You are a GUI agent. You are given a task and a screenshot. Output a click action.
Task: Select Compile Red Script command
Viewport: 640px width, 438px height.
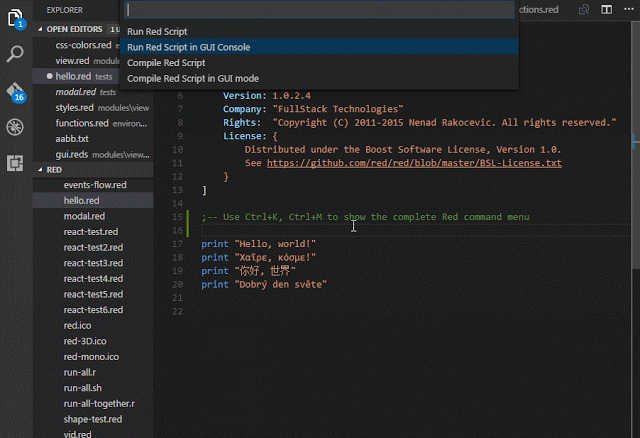pos(164,63)
